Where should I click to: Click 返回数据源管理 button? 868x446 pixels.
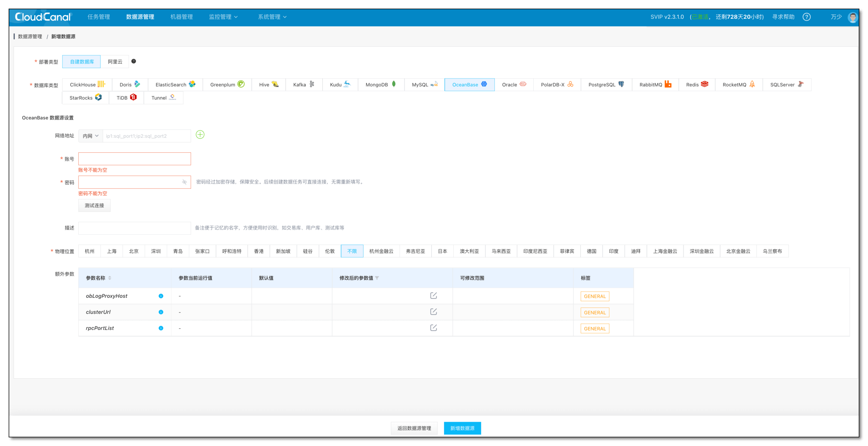tap(414, 428)
